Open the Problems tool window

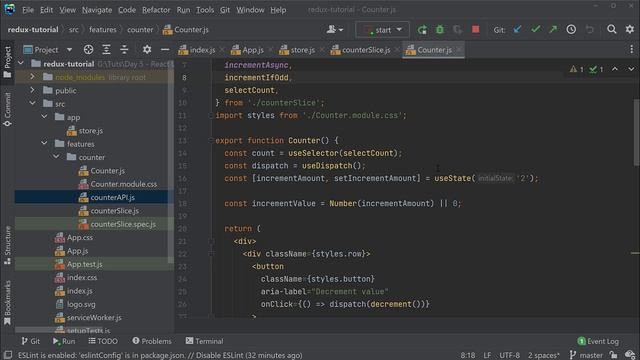point(152,341)
